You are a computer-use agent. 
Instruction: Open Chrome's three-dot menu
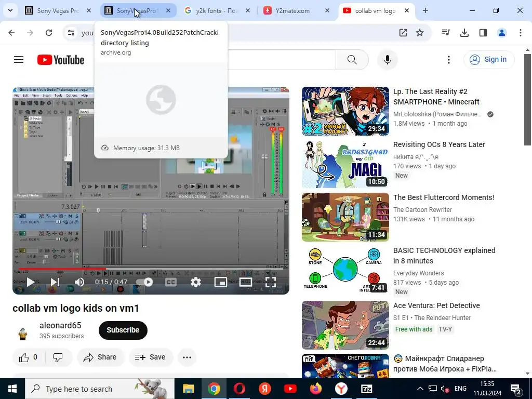click(x=521, y=33)
